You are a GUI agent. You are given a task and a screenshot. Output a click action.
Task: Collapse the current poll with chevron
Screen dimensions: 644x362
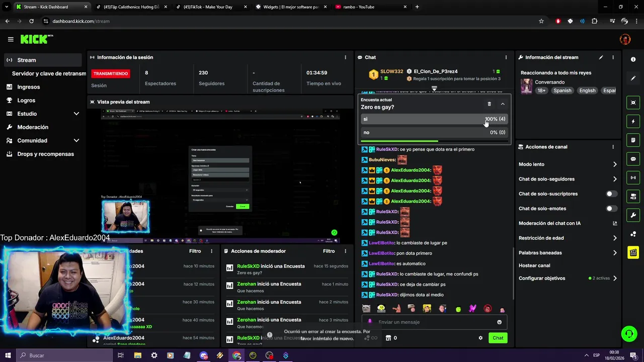pos(503,104)
